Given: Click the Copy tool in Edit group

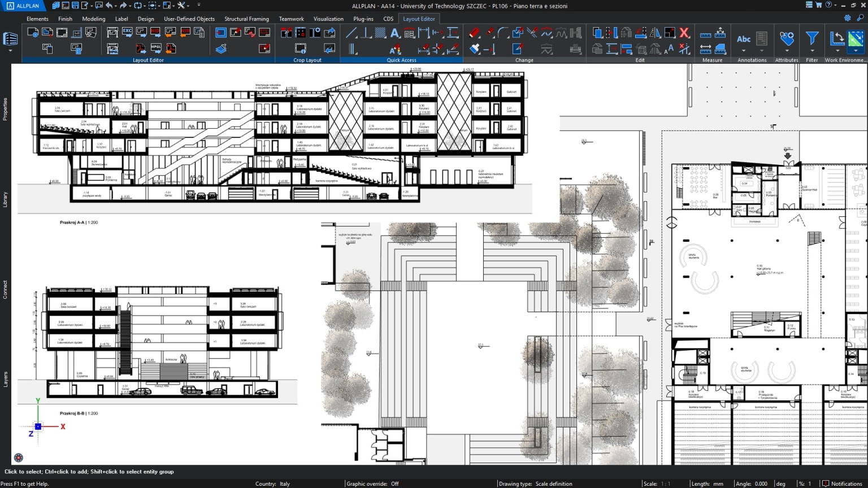Looking at the screenshot, I should pos(597,33).
